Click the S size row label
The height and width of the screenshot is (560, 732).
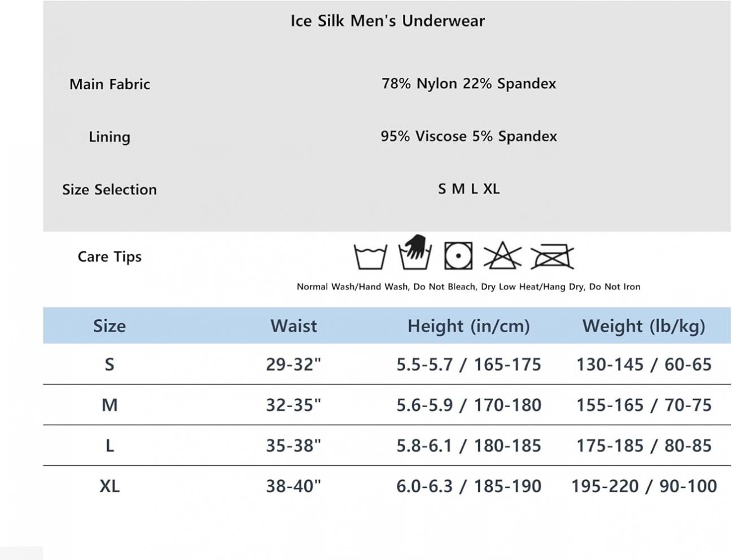click(x=109, y=364)
